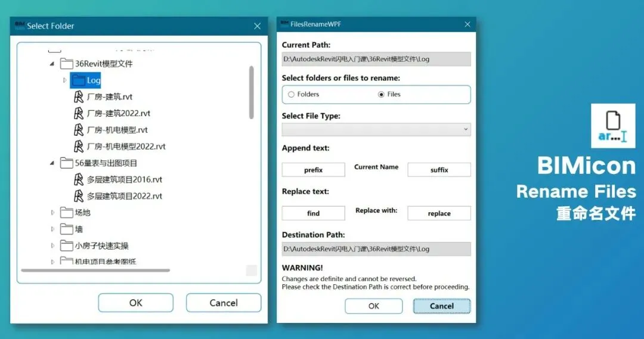
Task: Click Revit file icon of 多层建筑项目2016.rvt
Action: pyautogui.click(x=79, y=180)
